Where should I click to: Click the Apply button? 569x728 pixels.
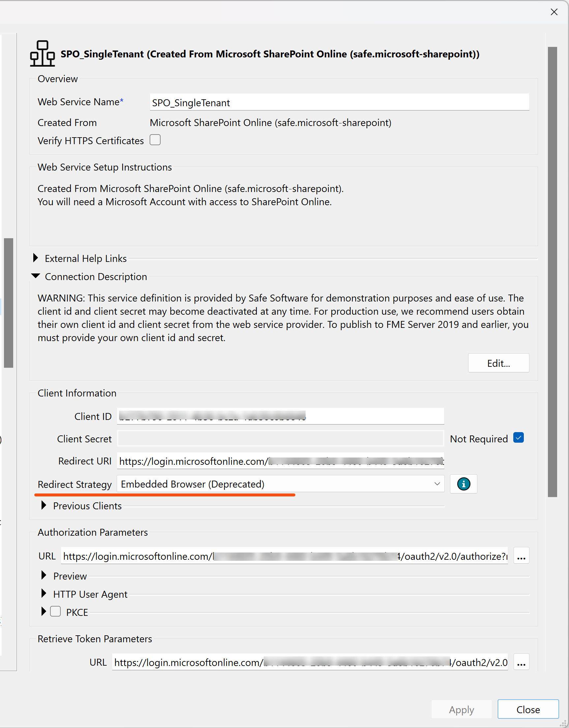462,709
